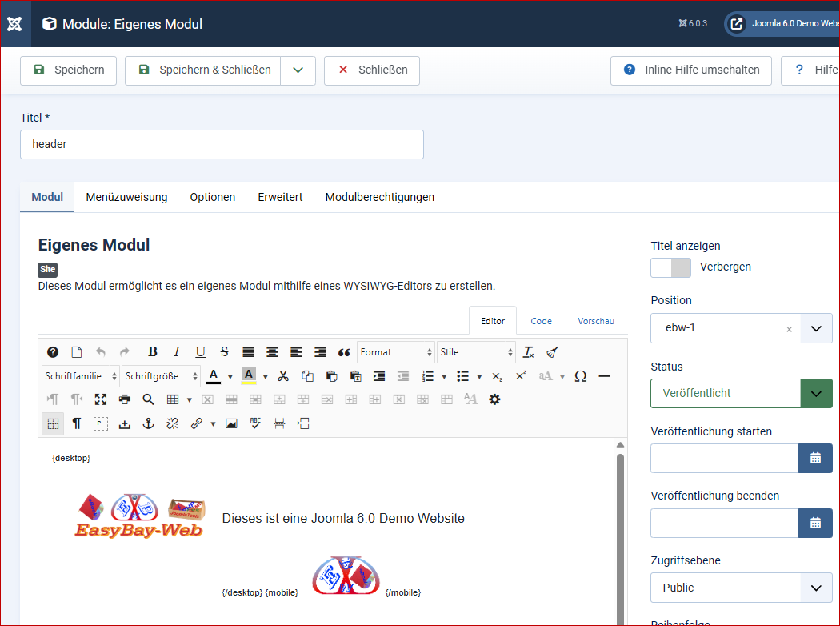Insert an anchor in the editor
The height and width of the screenshot is (626, 840).
click(x=149, y=423)
